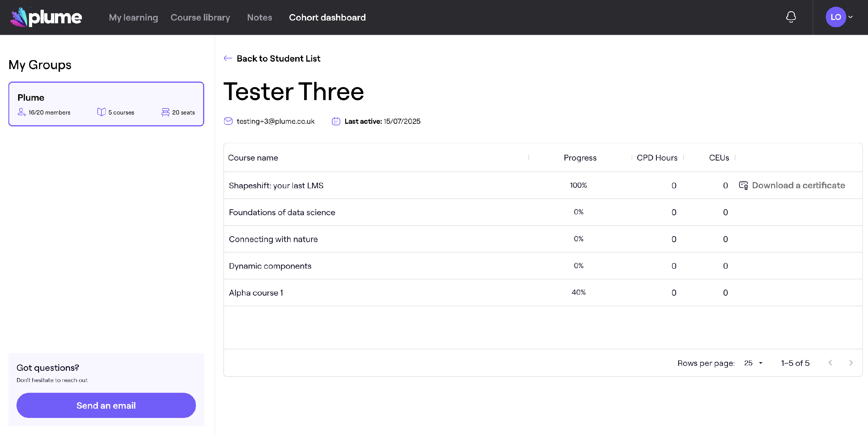This screenshot has height=435, width=868.
Task: Download a certificate for Shapeshift course
Action: click(798, 185)
